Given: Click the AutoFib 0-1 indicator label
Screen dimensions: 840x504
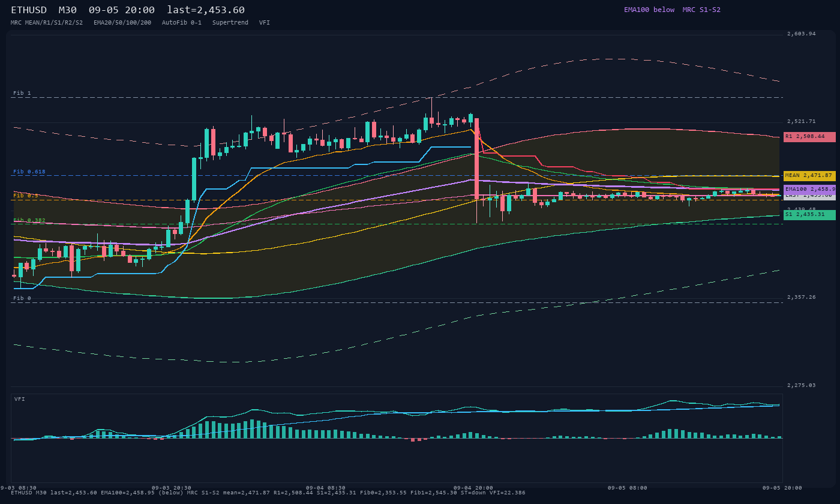Looking at the screenshot, I should 182,23.
